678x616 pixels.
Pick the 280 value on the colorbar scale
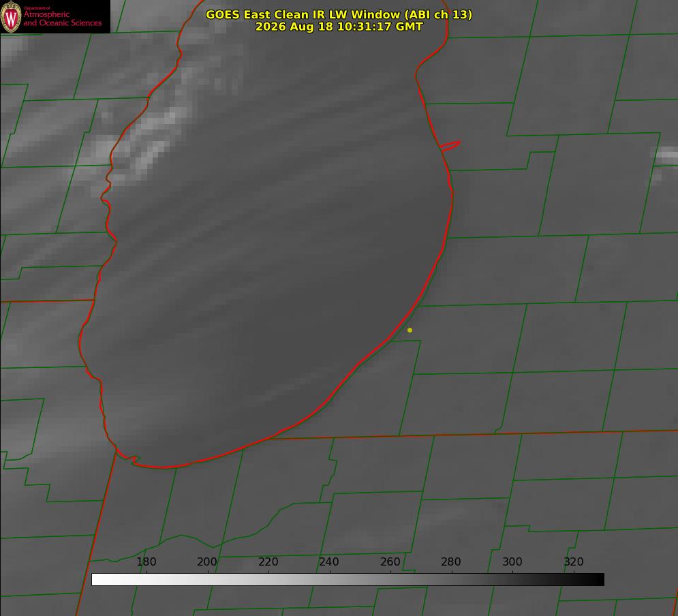(450, 561)
